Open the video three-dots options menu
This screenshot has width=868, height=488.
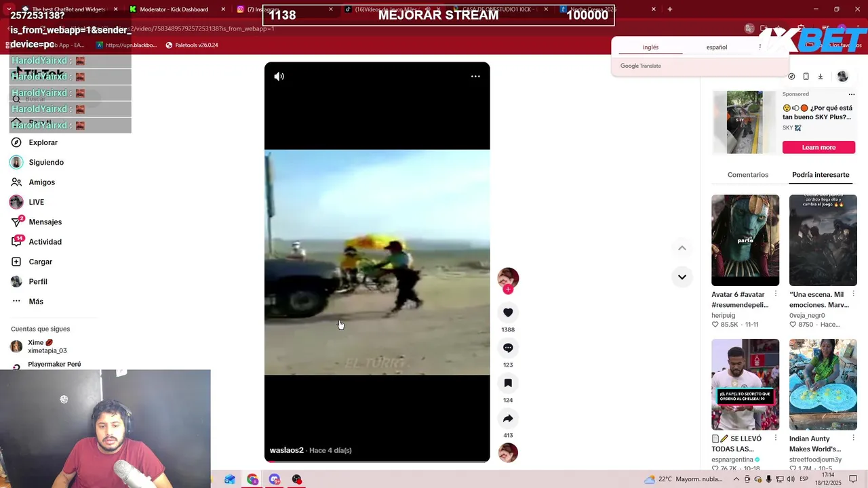click(475, 77)
